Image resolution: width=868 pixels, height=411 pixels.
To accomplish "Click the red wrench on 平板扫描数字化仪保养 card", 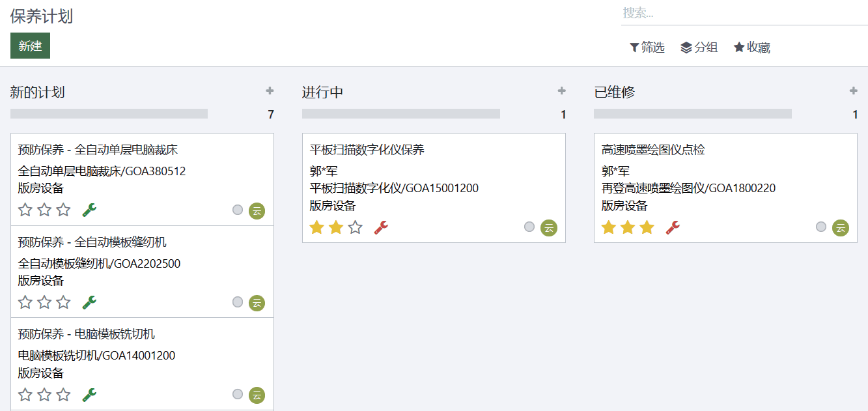I will [381, 227].
